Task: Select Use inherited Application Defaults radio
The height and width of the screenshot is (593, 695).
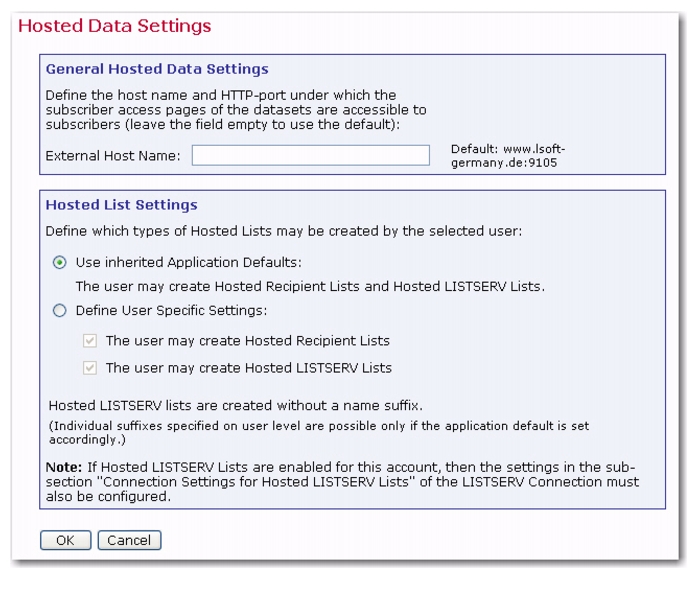Action: [59, 262]
